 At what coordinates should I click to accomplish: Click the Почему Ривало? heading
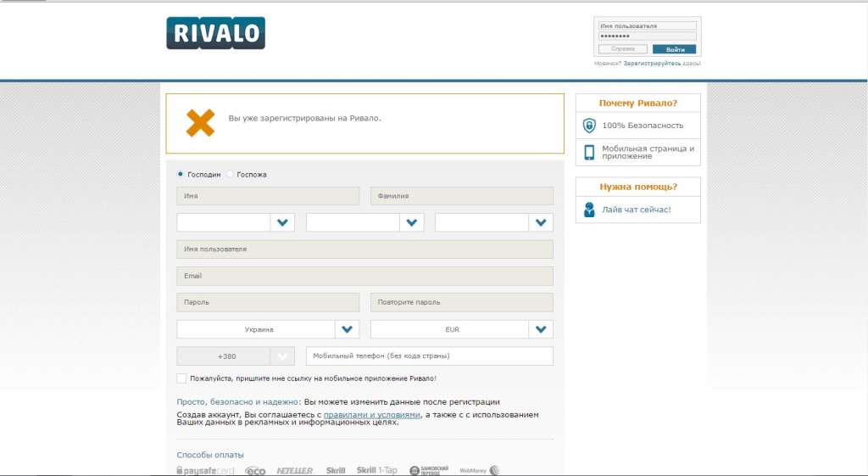pyautogui.click(x=638, y=103)
